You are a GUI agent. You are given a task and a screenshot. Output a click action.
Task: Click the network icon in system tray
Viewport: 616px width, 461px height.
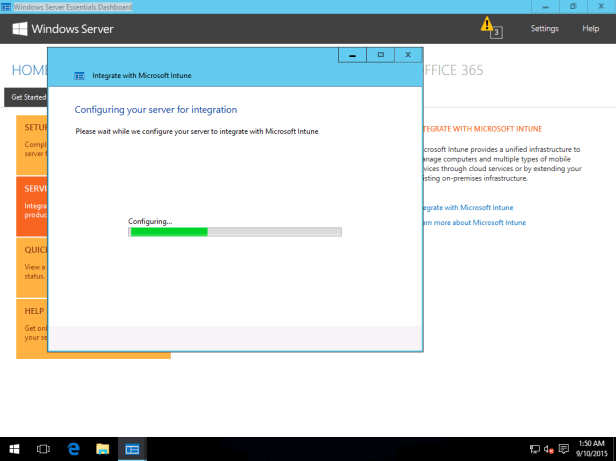[x=535, y=450]
